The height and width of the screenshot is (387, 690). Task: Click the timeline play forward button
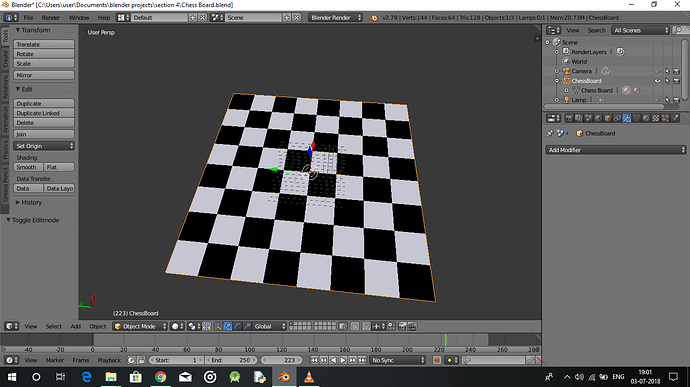point(343,360)
